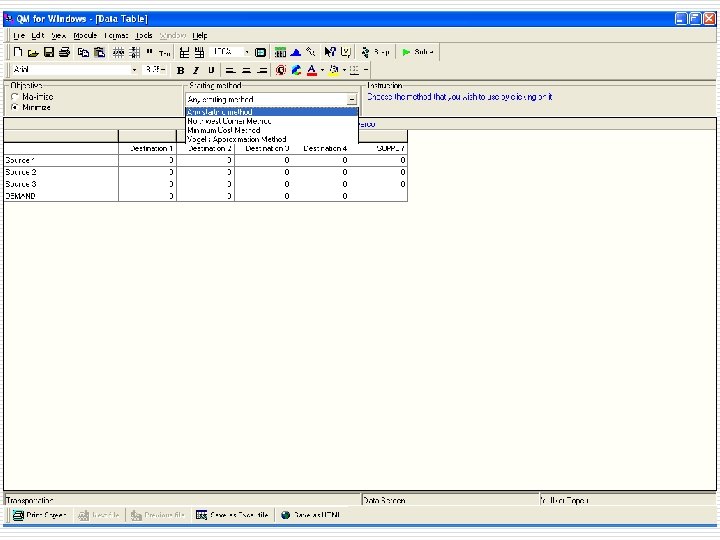Open the highlight color dropdown arrow
Screen dimensions: 720x540
[344, 70]
